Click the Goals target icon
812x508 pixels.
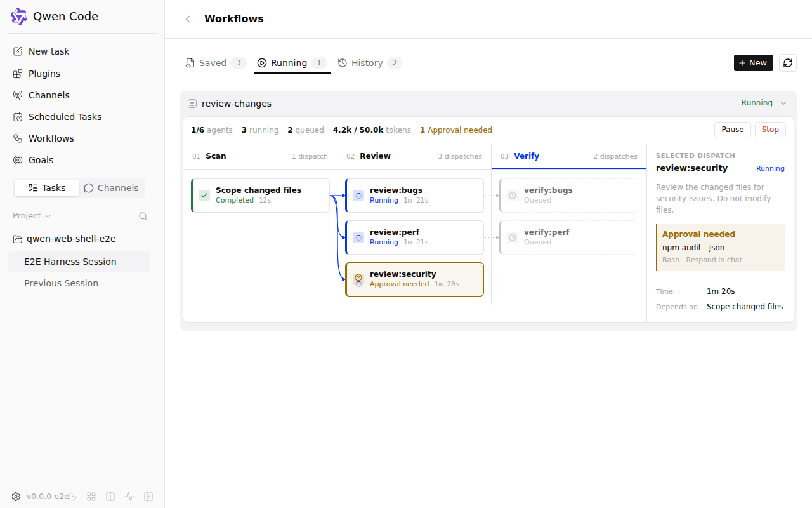point(18,160)
